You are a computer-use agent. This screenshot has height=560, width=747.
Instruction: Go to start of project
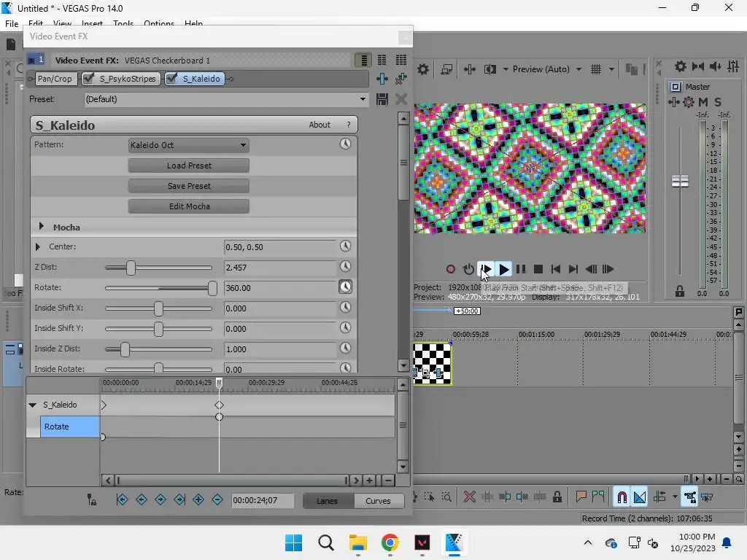555,270
